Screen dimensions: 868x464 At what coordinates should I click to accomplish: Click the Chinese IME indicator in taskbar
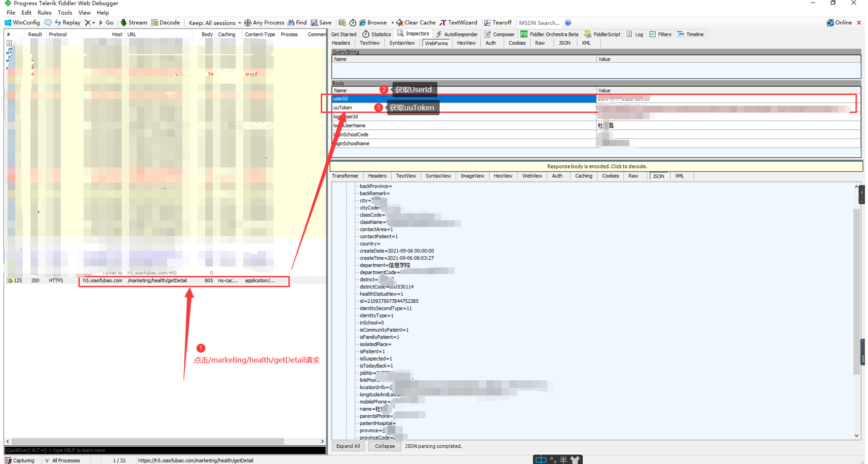tap(541, 459)
